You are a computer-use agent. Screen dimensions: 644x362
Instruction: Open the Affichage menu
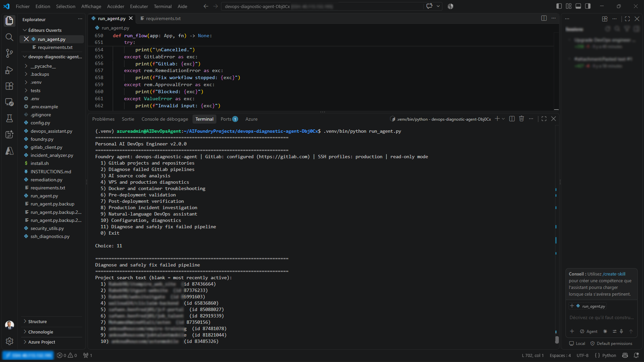(x=91, y=6)
